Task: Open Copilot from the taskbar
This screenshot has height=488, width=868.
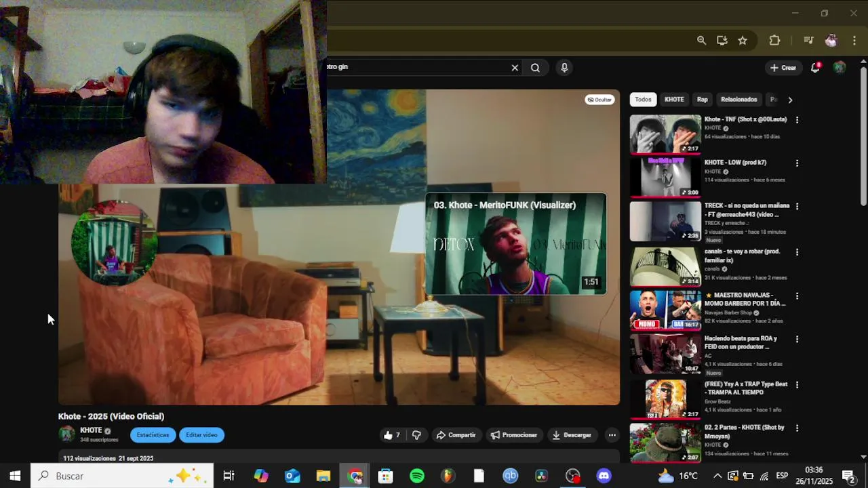Action: click(261, 476)
